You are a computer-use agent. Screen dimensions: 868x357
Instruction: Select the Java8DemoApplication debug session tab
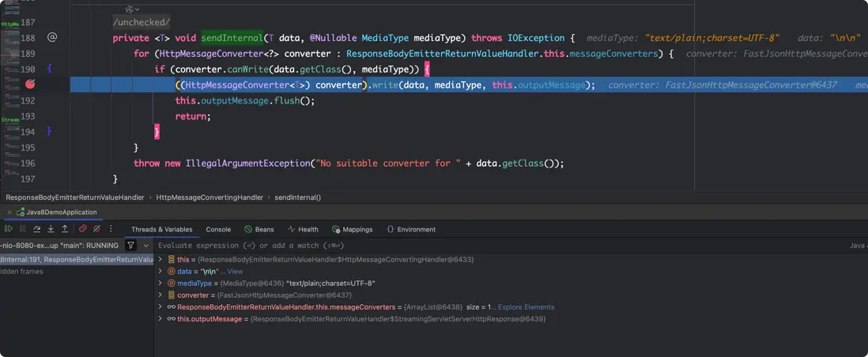pyautogui.click(x=56, y=212)
